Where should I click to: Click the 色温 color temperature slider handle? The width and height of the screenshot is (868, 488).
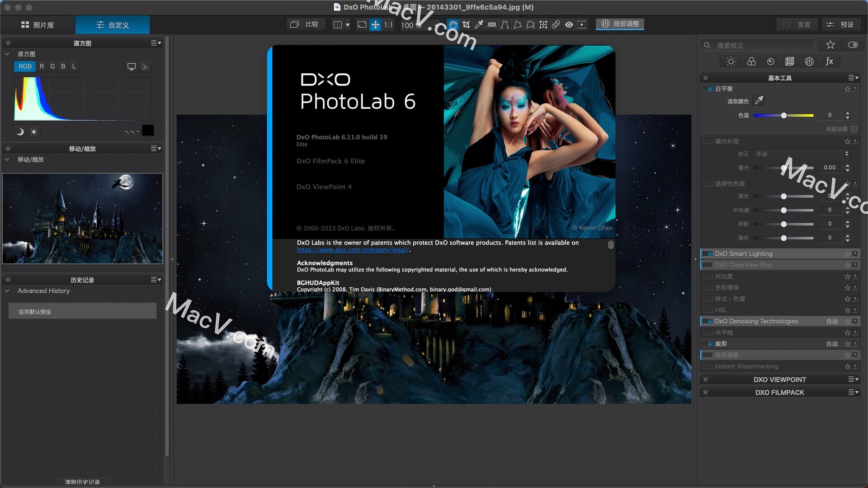click(783, 115)
